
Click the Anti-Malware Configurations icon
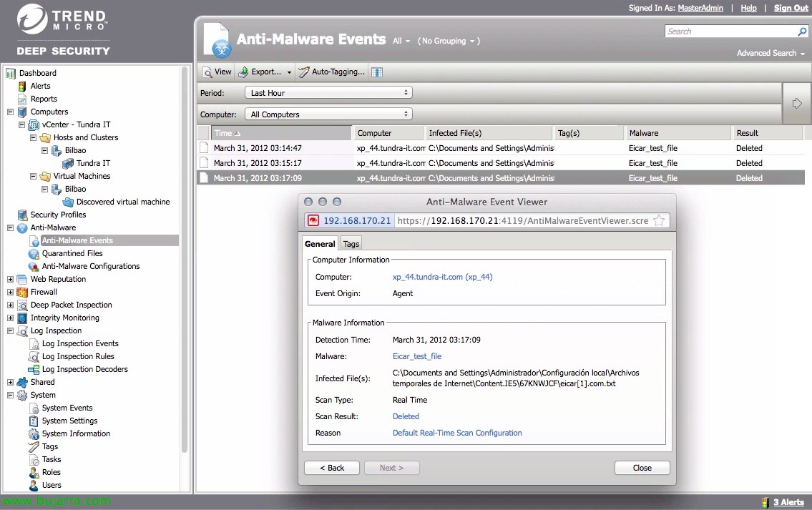(x=34, y=267)
